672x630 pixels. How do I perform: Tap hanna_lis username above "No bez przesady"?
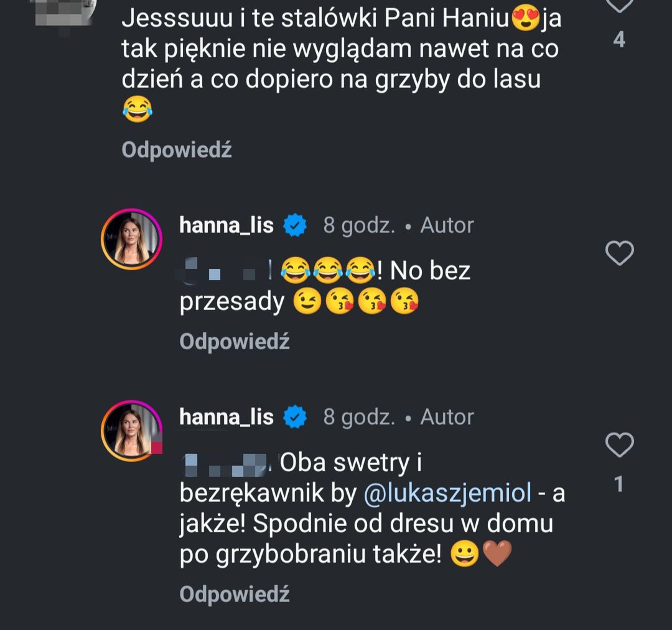(226, 225)
